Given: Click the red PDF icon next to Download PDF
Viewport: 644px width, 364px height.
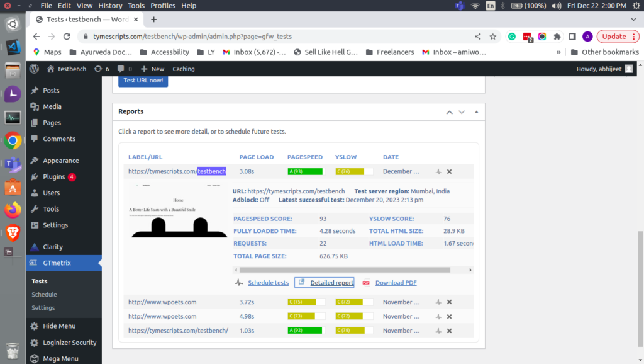Looking at the screenshot, I should pyautogui.click(x=367, y=282).
